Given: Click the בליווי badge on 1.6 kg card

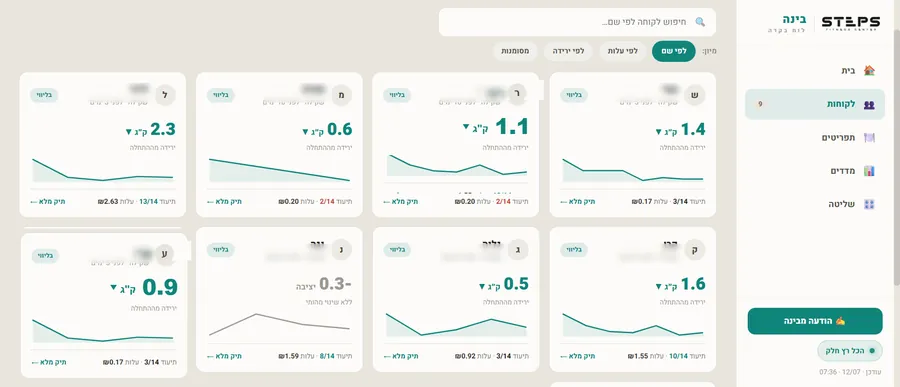Looking at the screenshot, I should [x=574, y=250].
